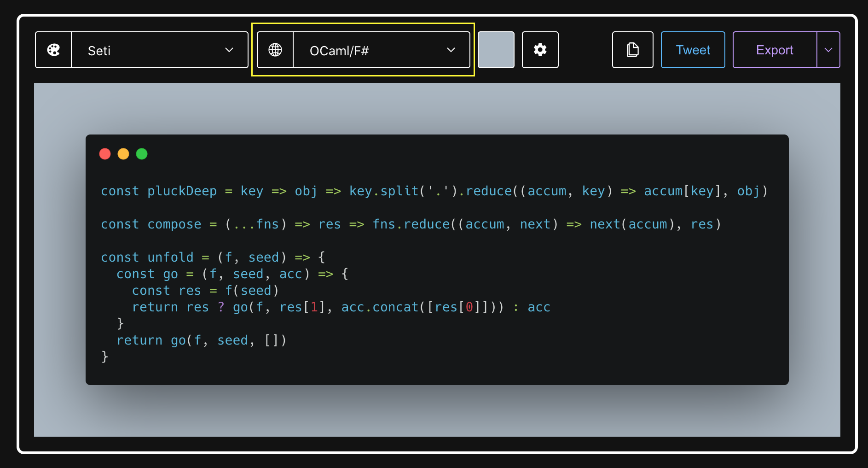Image resolution: width=868 pixels, height=468 pixels.
Task: Click the red window control dot
Action: [105, 154]
